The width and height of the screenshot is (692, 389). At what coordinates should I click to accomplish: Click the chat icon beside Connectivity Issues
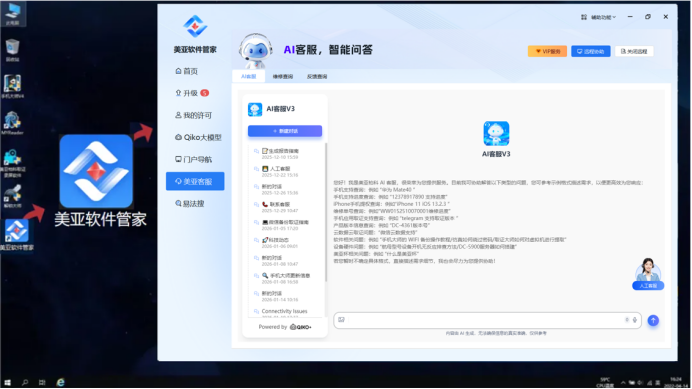click(256, 312)
